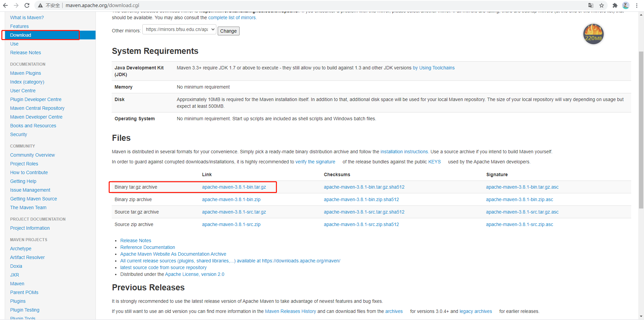Viewport: 644px width, 321px height.
Task: Click the Change mirror button
Action: click(x=228, y=31)
